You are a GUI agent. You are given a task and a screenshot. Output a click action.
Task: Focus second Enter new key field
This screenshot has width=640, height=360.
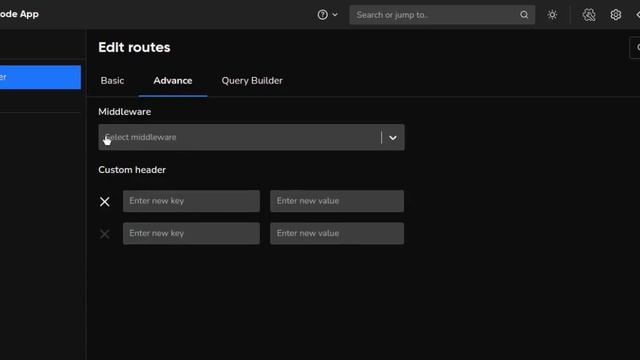191,233
